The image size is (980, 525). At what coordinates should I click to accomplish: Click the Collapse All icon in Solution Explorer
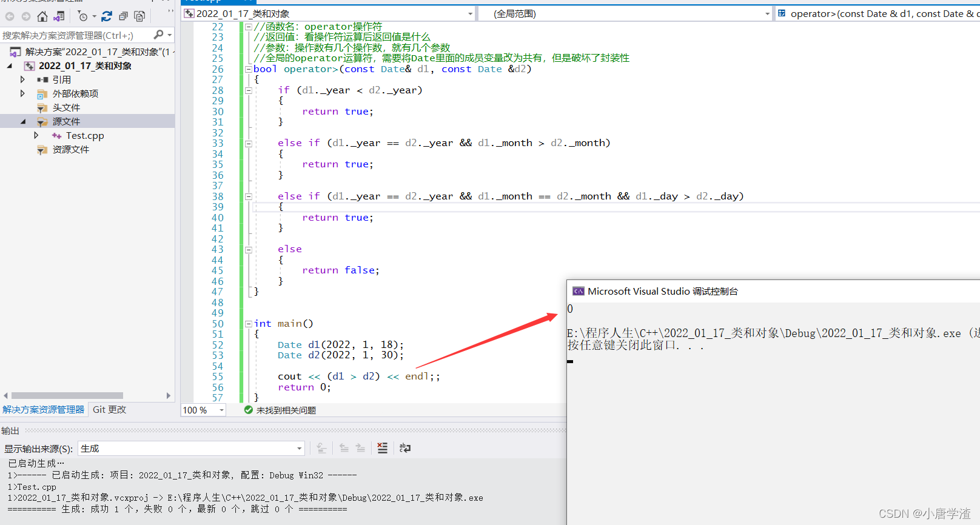pyautogui.click(x=123, y=16)
